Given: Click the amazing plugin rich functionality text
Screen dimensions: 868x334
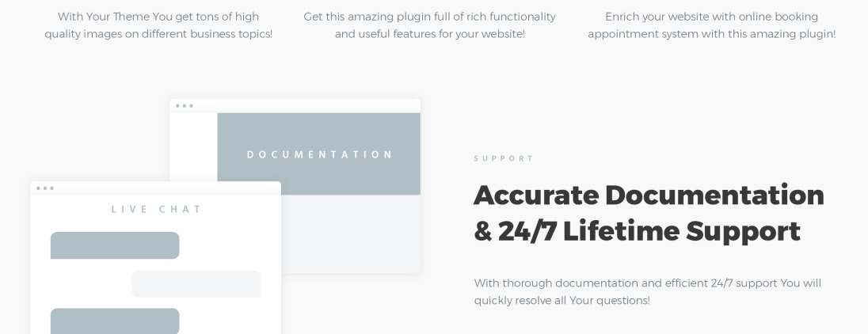Looking at the screenshot, I should (x=429, y=25).
